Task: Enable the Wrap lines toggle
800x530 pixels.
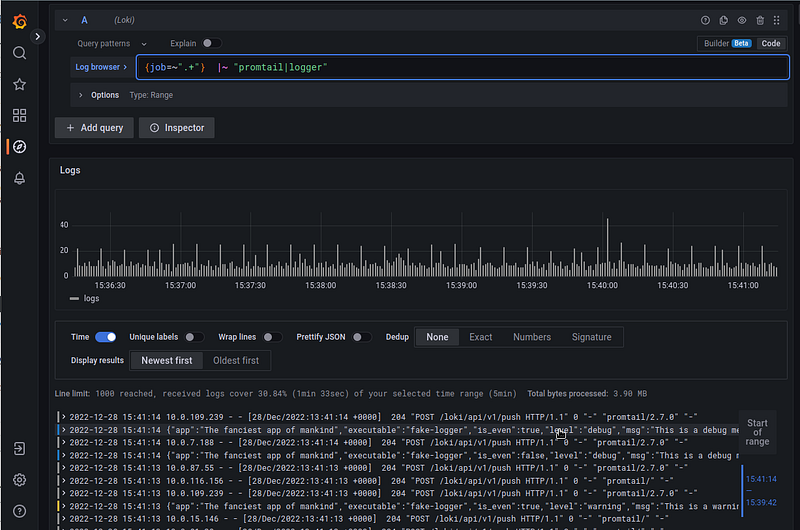Action: (272, 337)
